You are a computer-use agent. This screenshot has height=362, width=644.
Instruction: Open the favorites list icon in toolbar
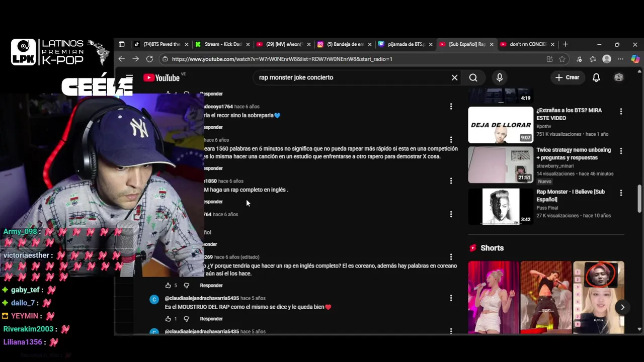point(593,59)
